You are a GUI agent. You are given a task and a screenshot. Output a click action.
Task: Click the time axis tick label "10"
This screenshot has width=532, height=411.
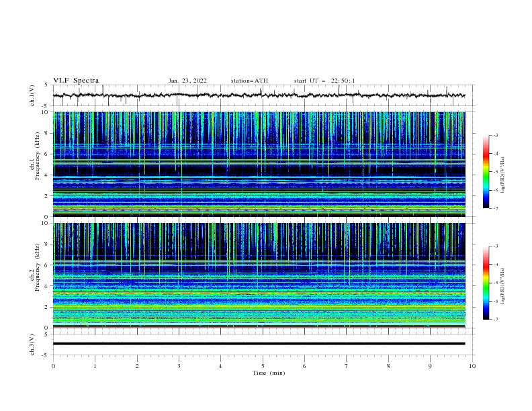472,366
